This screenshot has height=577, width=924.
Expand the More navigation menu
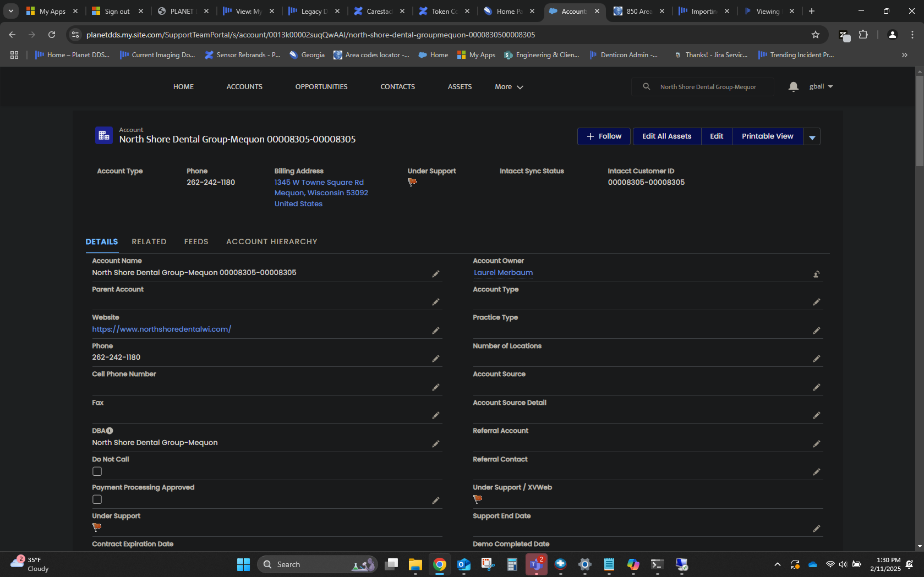coord(509,87)
